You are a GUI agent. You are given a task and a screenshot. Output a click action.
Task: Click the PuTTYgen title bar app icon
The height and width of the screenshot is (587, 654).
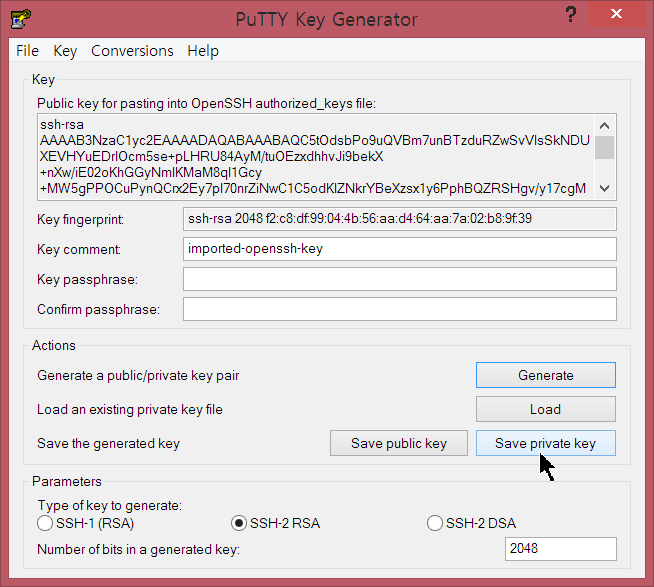[21, 19]
